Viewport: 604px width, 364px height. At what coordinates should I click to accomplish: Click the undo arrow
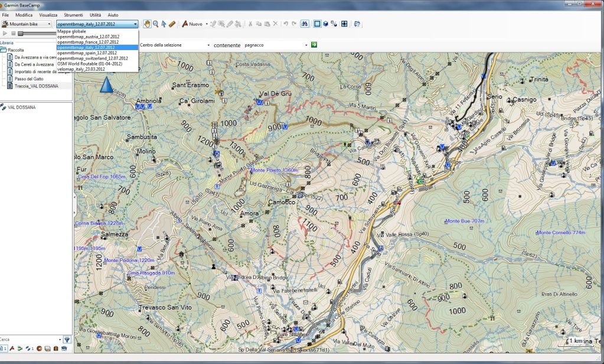click(x=286, y=24)
